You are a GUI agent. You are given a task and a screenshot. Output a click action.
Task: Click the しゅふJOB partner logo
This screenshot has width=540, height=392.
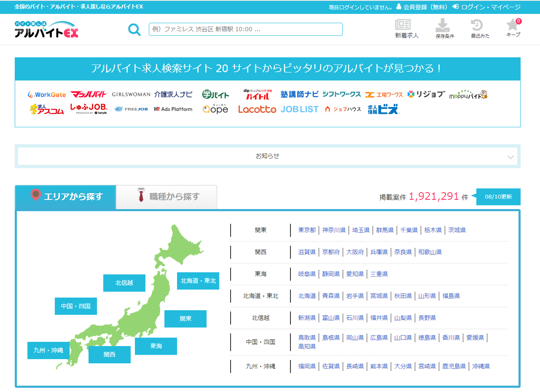[x=89, y=109]
